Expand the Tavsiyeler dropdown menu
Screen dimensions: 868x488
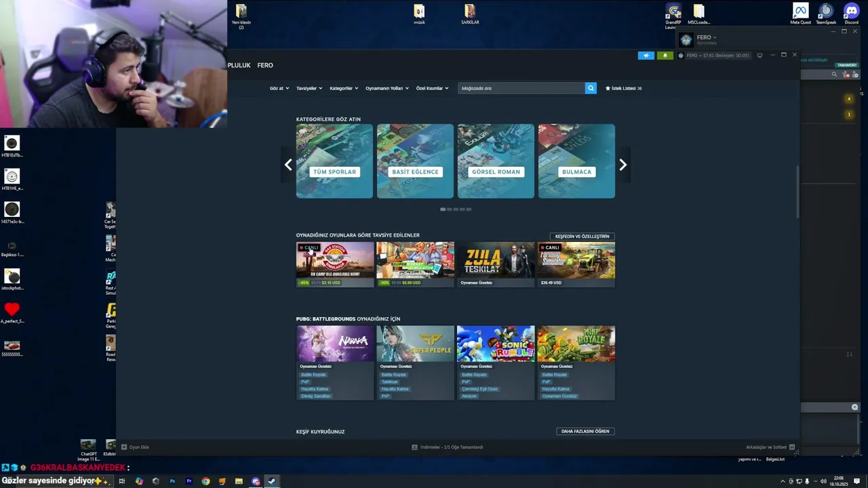[x=309, y=88]
